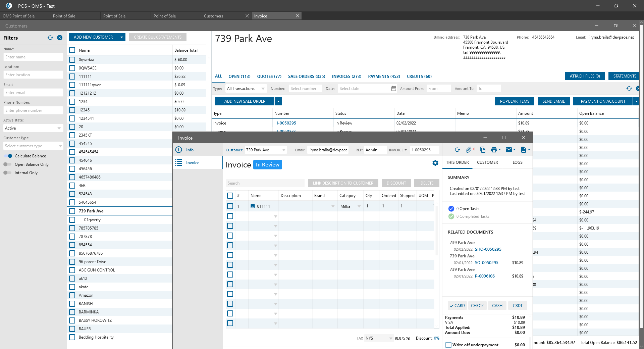Viewport: 644px width, 349px height.
Task: Expand the Add New Sale Order arrow
Action: coord(278,101)
